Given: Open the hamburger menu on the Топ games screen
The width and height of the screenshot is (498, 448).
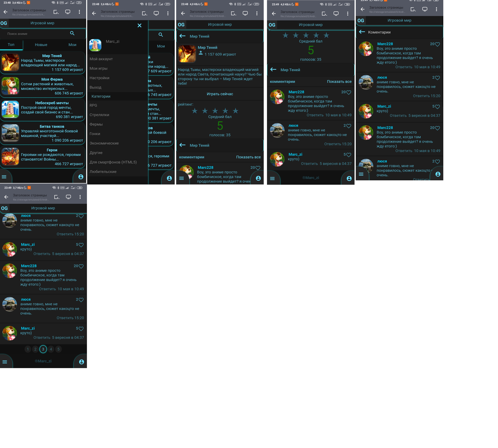Looking at the screenshot, I should click(x=4, y=177).
